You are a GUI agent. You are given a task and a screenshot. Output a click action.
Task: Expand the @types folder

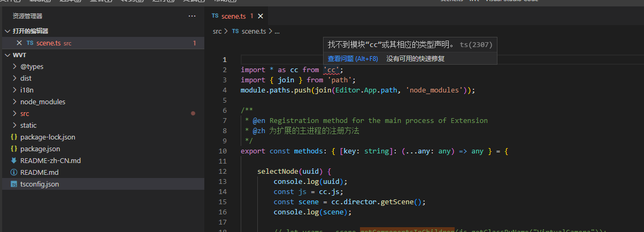(x=14, y=66)
